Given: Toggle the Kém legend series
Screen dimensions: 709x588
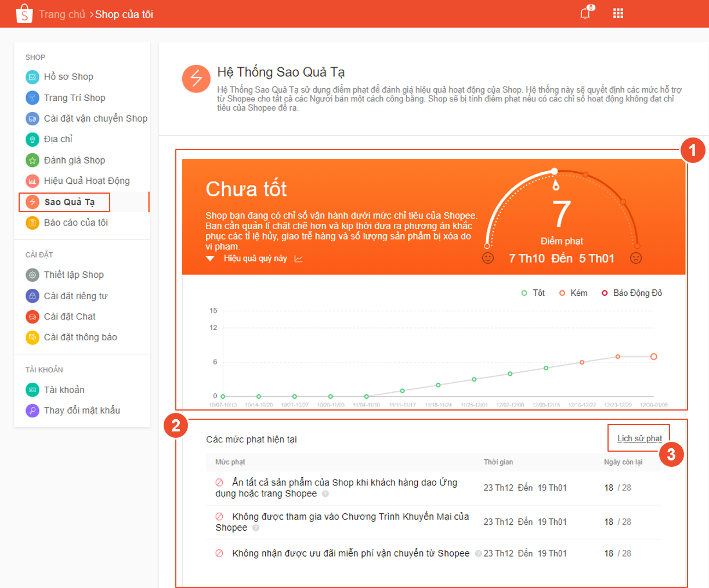Looking at the screenshot, I should click(x=573, y=293).
